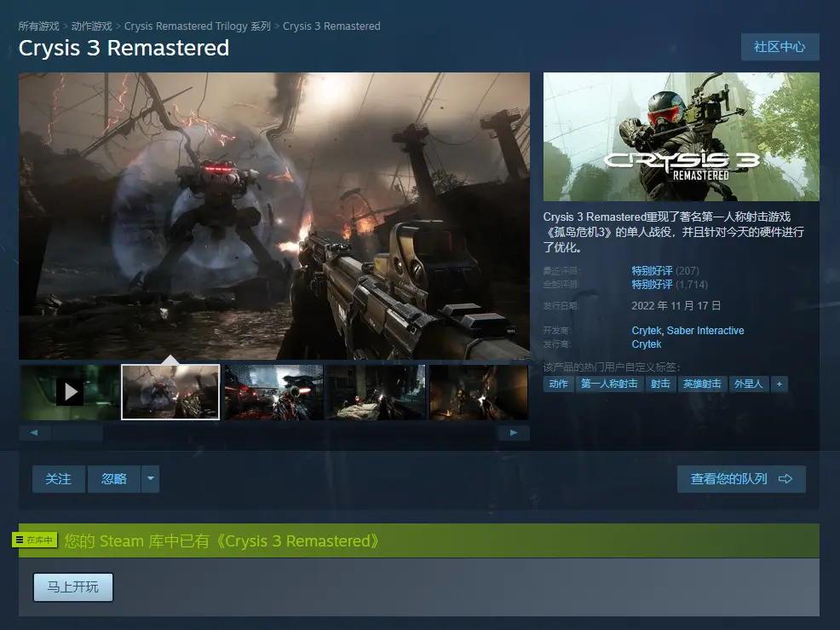Play the trailer video thumbnail

click(70, 392)
